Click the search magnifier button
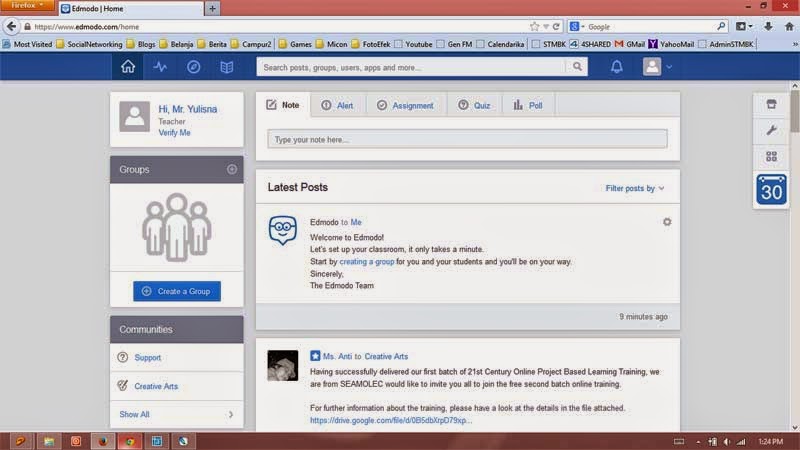This screenshot has height=450, width=800. pos(577,67)
